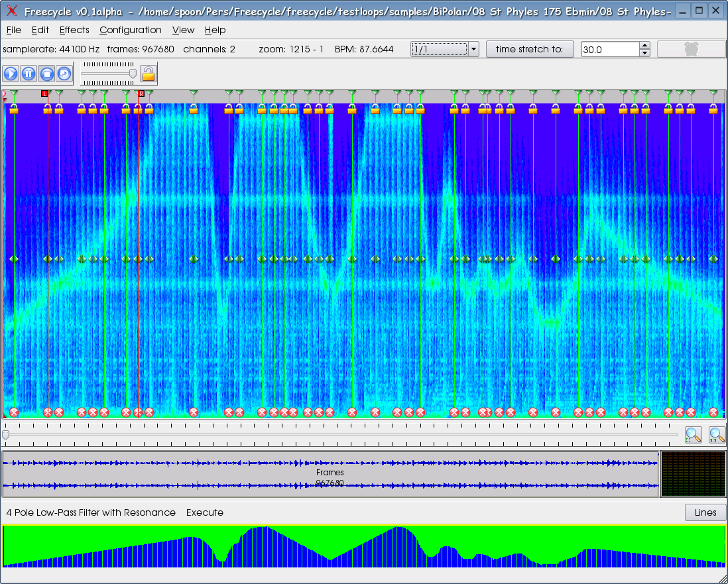Decrease time stretch value with down arrow
Screen dimensions: 728x584
coord(644,53)
